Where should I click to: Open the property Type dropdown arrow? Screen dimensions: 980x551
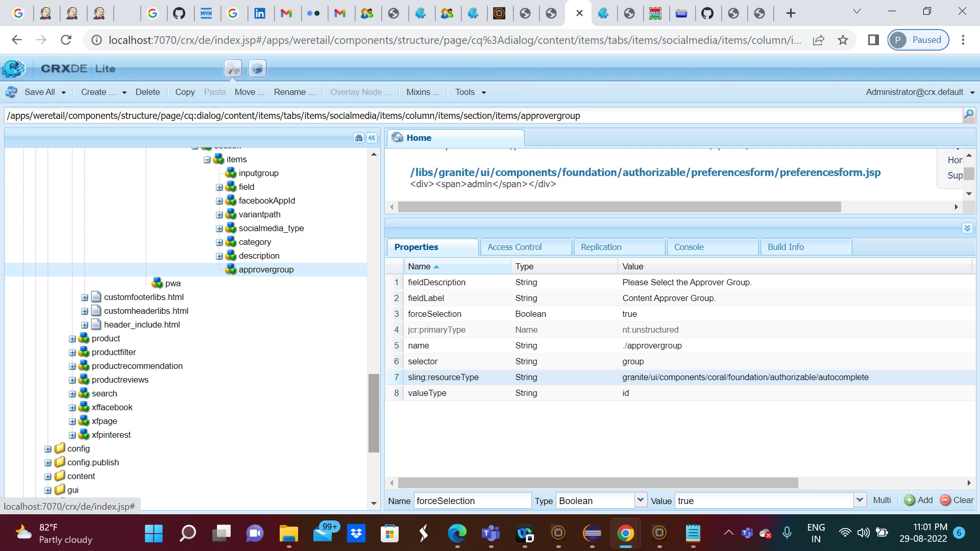(641, 500)
